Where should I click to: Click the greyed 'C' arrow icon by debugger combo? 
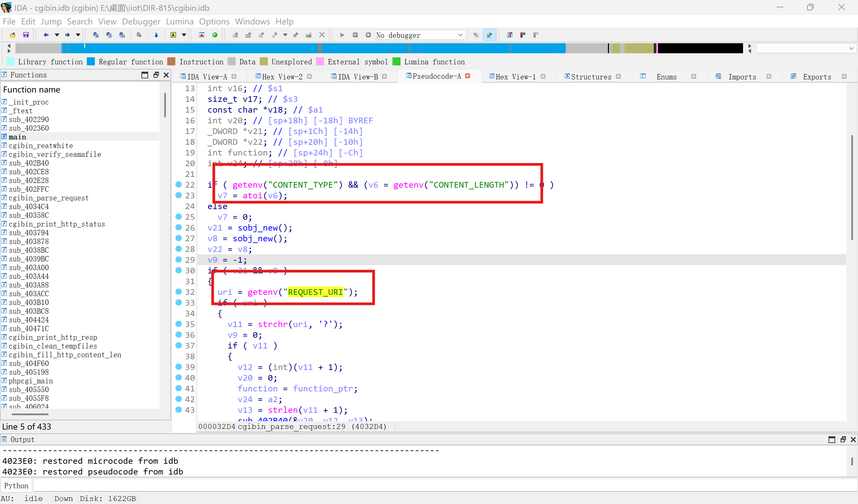476,35
